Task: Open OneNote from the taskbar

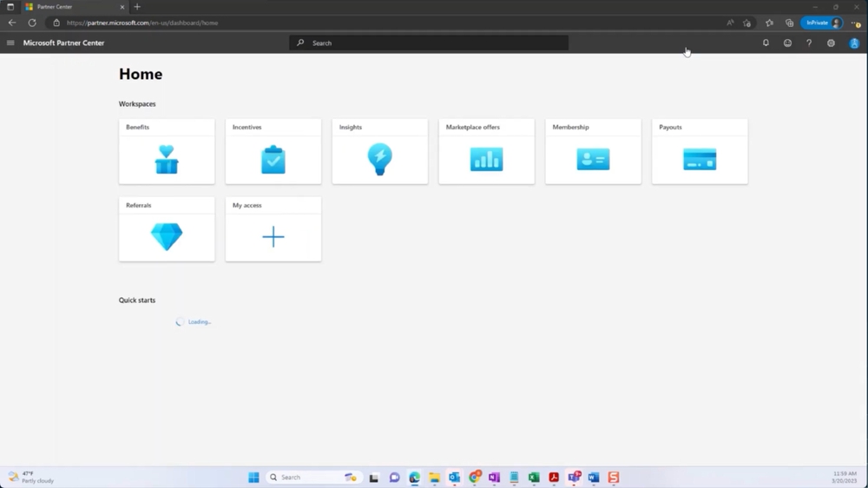Action: click(495, 478)
